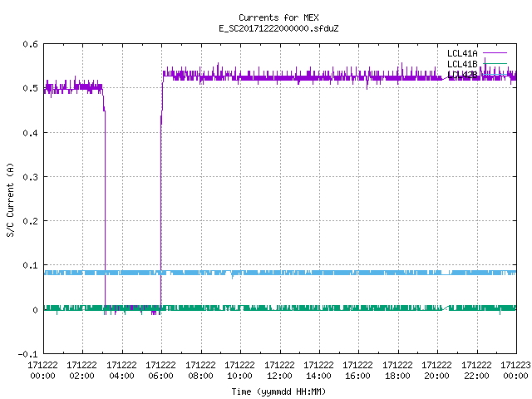Click the x-axis tick '171222 00:00'
Screen dimensions: 532x399
(x=42, y=370)
